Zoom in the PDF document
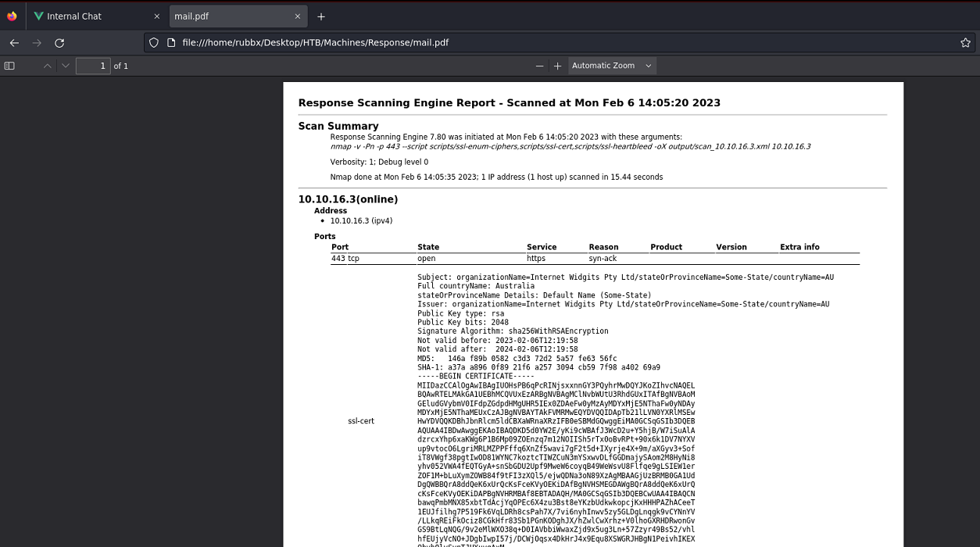Viewport: 980px width, 547px height. pos(557,66)
